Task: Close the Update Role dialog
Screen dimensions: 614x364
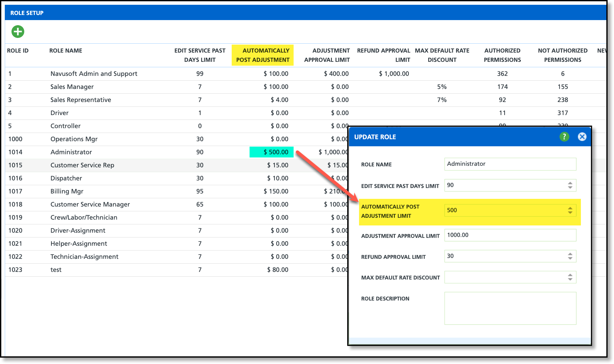Action: point(582,137)
